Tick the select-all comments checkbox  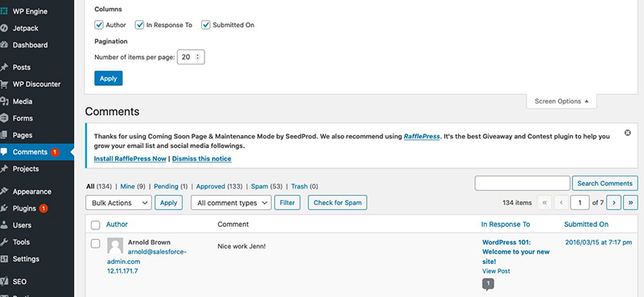point(95,225)
